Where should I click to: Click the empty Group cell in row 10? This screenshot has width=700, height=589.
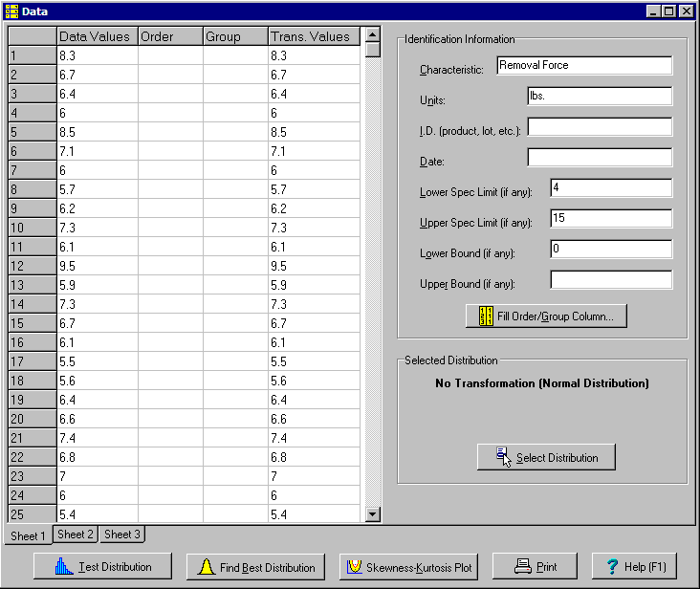pos(235,228)
